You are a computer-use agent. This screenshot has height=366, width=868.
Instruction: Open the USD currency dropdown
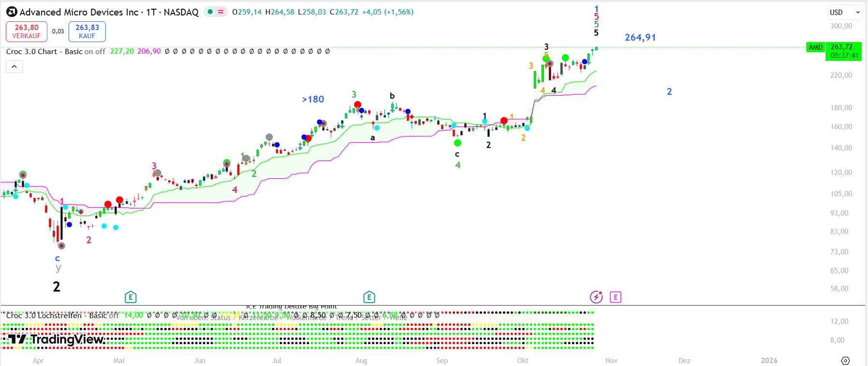[845, 13]
